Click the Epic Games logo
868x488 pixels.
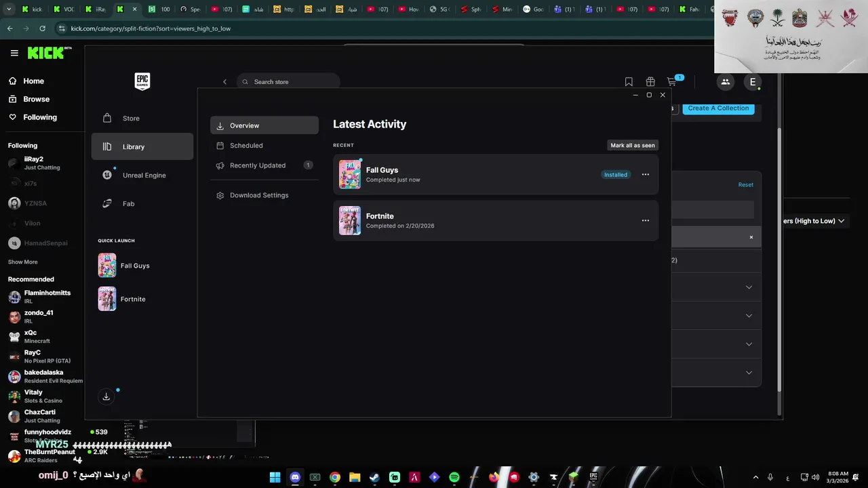click(142, 81)
